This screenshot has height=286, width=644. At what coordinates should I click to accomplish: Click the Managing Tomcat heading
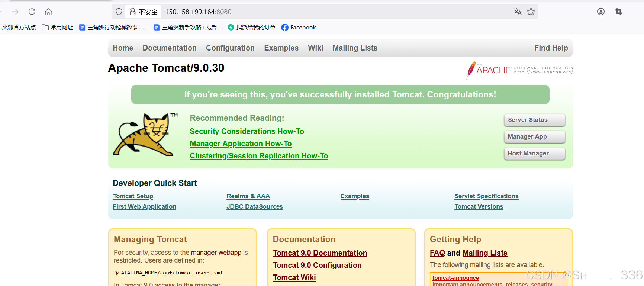(150, 239)
